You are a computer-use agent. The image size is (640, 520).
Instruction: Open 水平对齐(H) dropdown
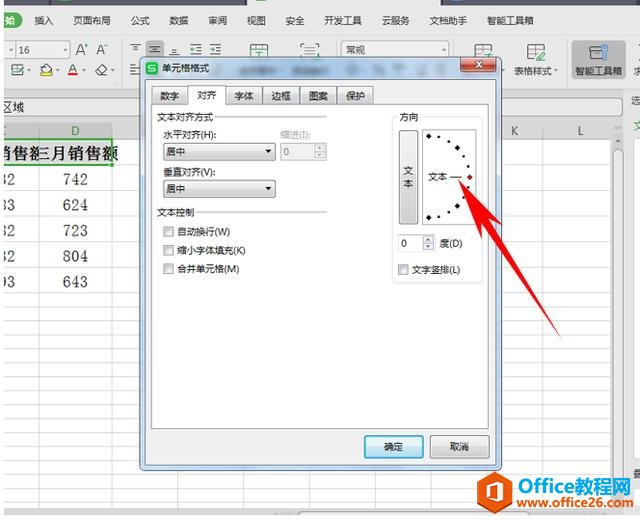[219, 152]
